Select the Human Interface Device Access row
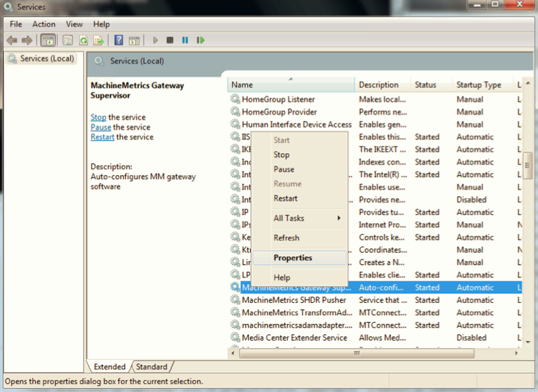The height and width of the screenshot is (392, 538). [375, 124]
